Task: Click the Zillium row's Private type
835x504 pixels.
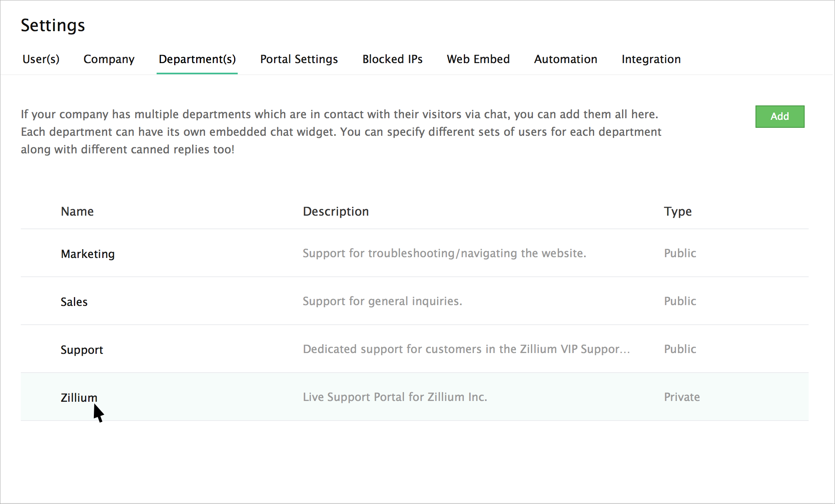Action: tap(682, 397)
